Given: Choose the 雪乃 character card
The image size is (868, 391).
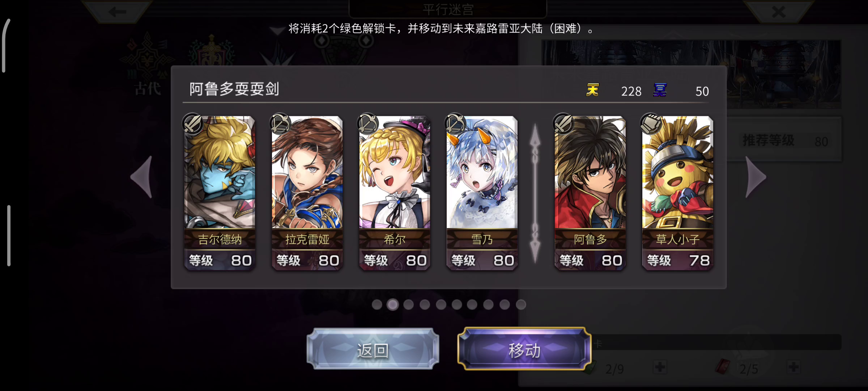Looking at the screenshot, I should [x=482, y=193].
